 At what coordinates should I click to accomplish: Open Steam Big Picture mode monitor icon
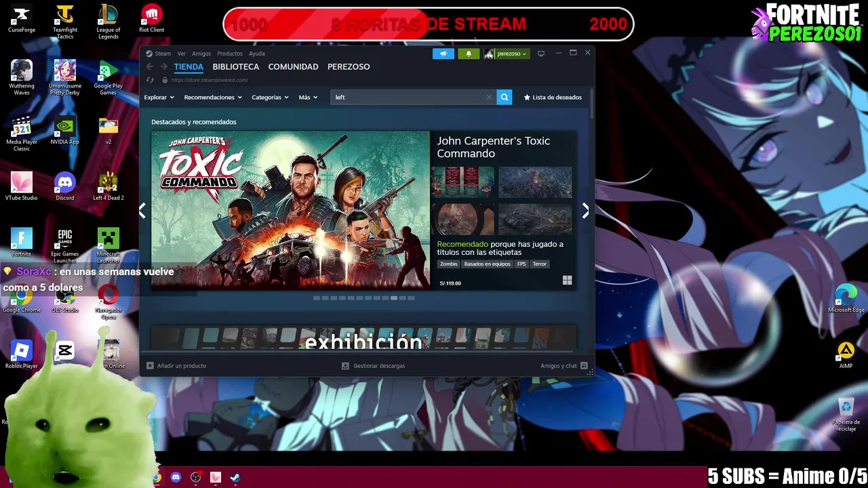click(x=541, y=54)
